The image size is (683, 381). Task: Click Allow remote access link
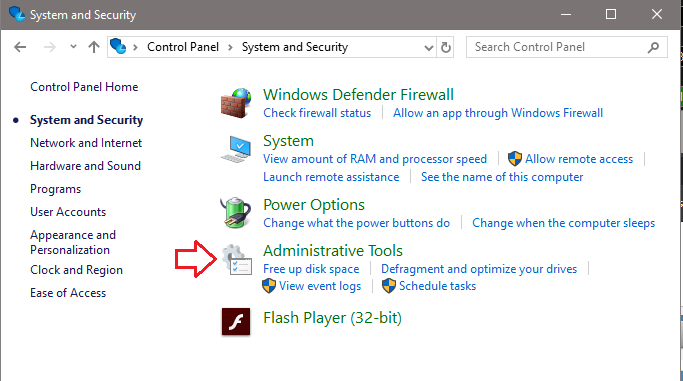pyautogui.click(x=579, y=159)
